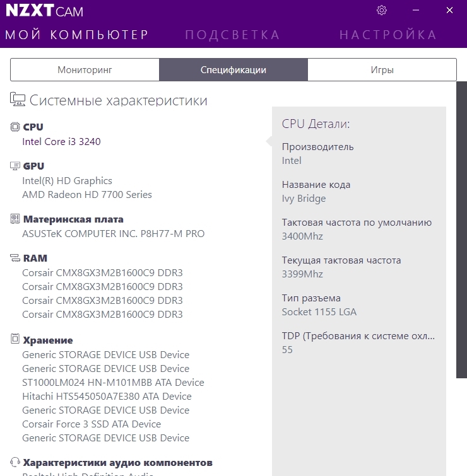Open settings via the gear icon

[x=381, y=10]
